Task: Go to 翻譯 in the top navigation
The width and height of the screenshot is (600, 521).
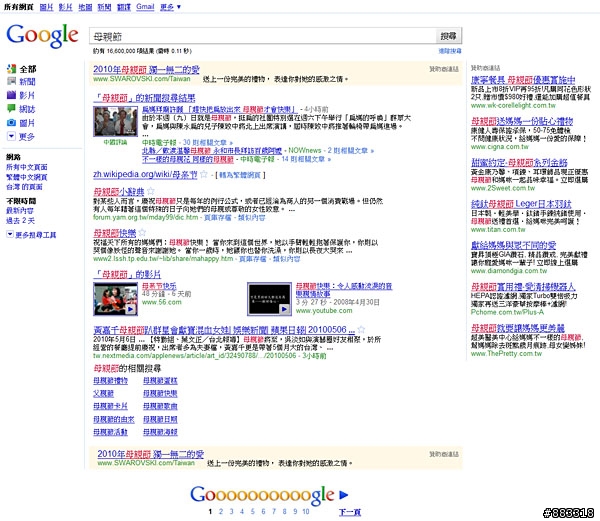Action: 124,7
